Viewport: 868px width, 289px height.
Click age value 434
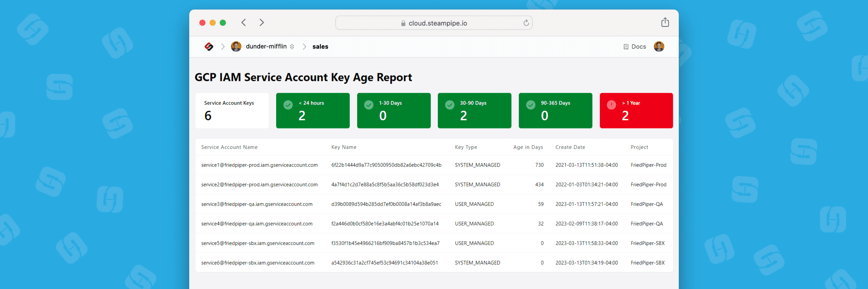click(539, 184)
